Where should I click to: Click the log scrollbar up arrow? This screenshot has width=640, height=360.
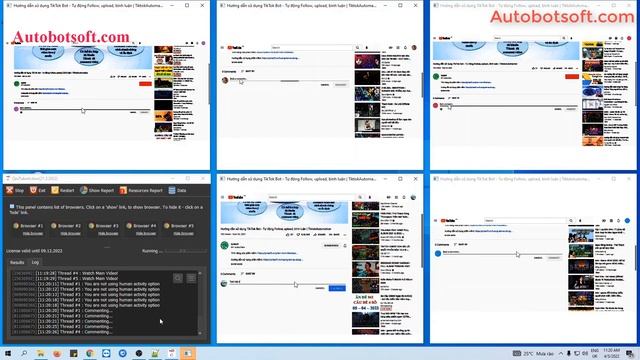pos(200,273)
